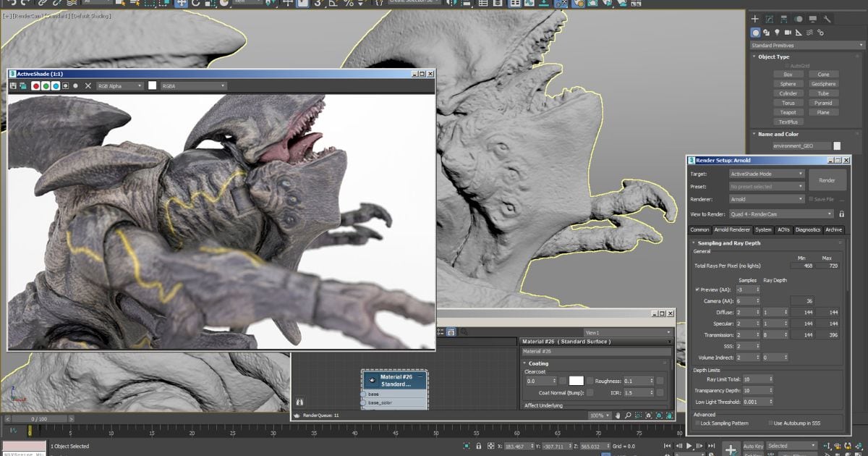Open the Motion command panel tab
868x456 pixels.
click(799, 19)
